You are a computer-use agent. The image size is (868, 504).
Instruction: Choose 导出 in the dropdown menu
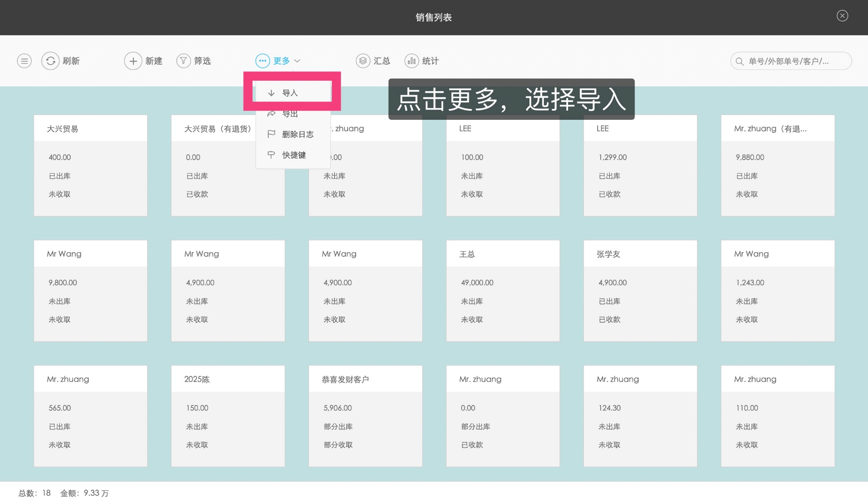tap(289, 113)
